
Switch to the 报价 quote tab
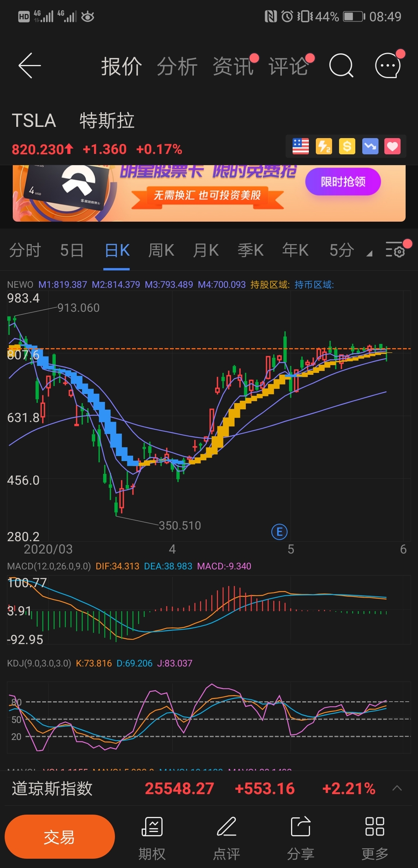tap(122, 66)
